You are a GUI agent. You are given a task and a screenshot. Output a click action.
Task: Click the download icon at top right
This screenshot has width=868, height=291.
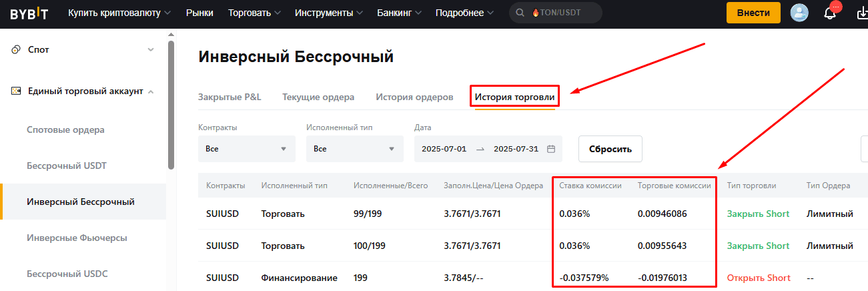862,13
